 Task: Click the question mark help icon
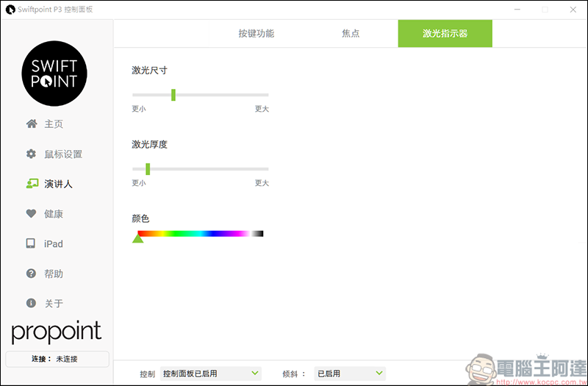click(x=31, y=274)
